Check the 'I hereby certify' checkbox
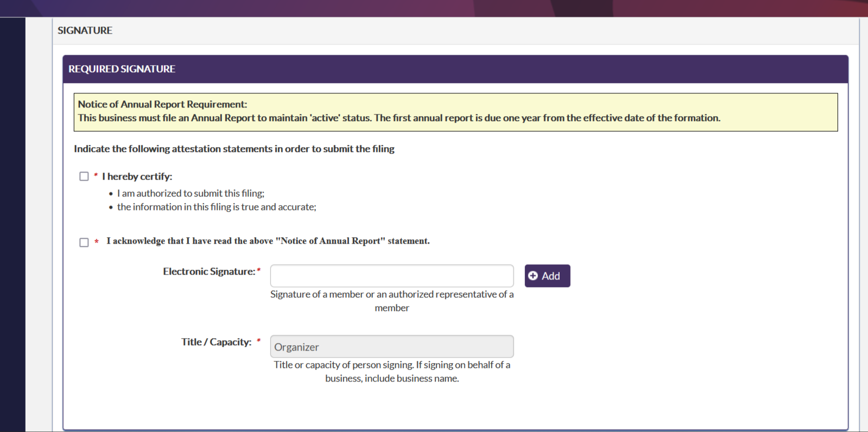The image size is (868, 432). coord(84,176)
